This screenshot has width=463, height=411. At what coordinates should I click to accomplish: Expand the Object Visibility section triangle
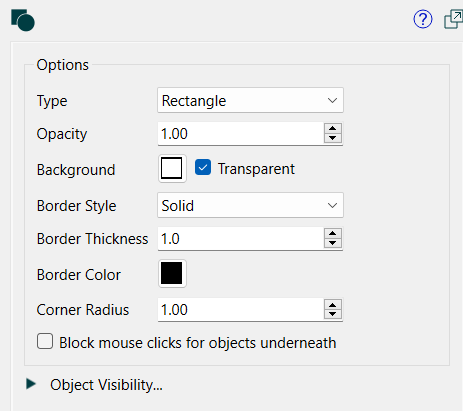pyautogui.click(x=31, y=384)
